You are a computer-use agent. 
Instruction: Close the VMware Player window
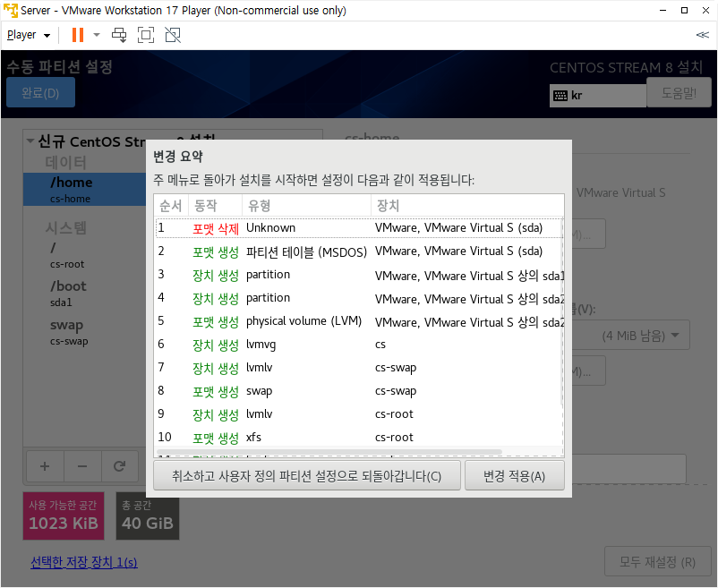pos(705,10)
